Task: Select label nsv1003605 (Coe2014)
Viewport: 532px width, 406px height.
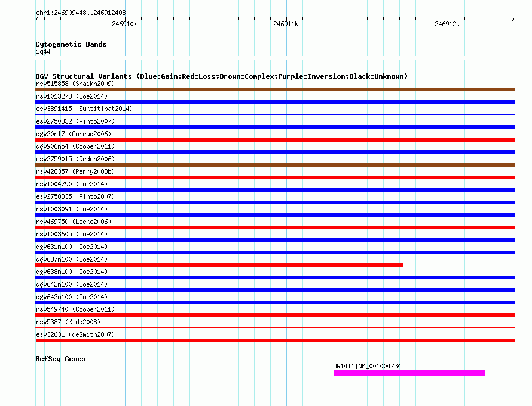Action: coord(72,234)
